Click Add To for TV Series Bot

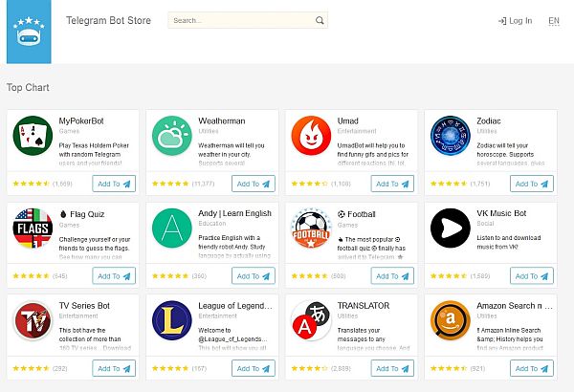(x=114, y=368)
